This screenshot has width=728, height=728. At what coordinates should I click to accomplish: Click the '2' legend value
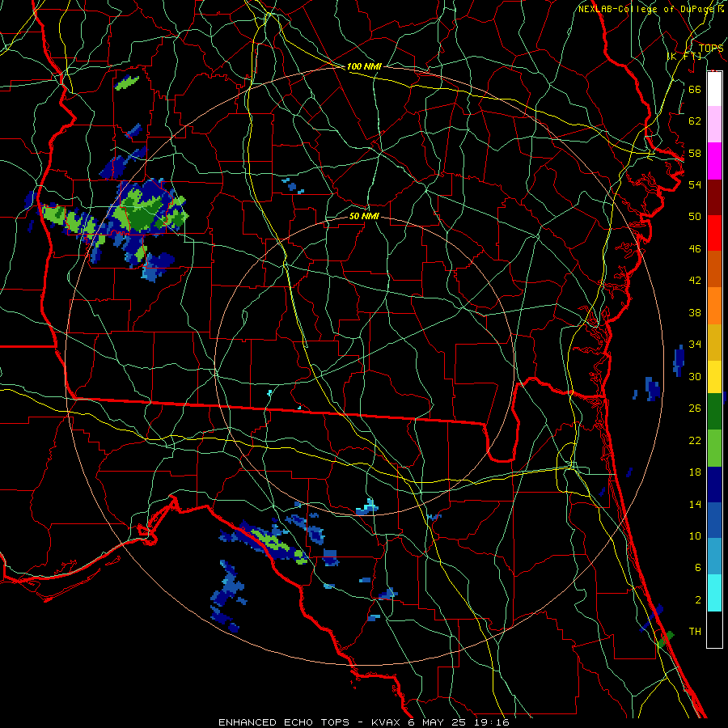697,600
